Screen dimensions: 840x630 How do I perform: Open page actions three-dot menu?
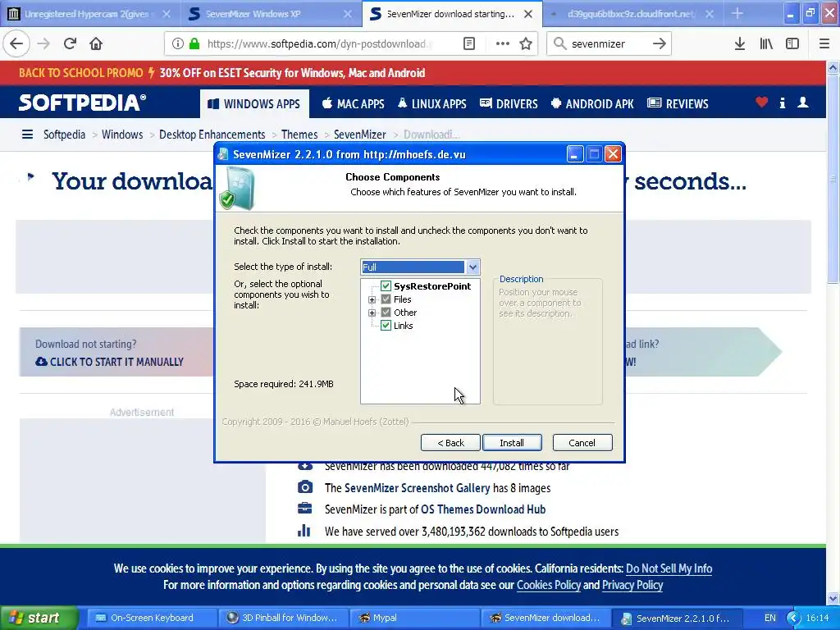click(x=503, y=43)
